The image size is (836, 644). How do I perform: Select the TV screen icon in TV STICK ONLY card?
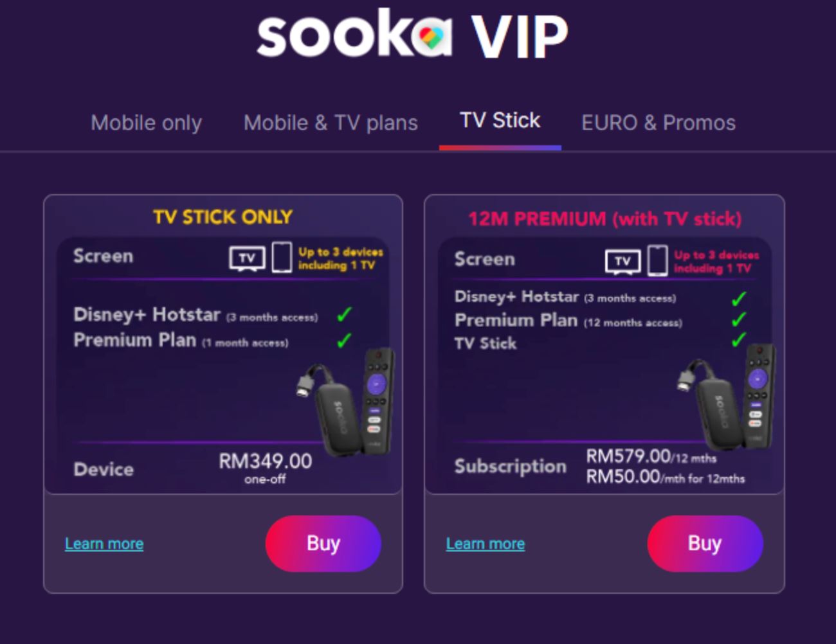coord(246,258)
